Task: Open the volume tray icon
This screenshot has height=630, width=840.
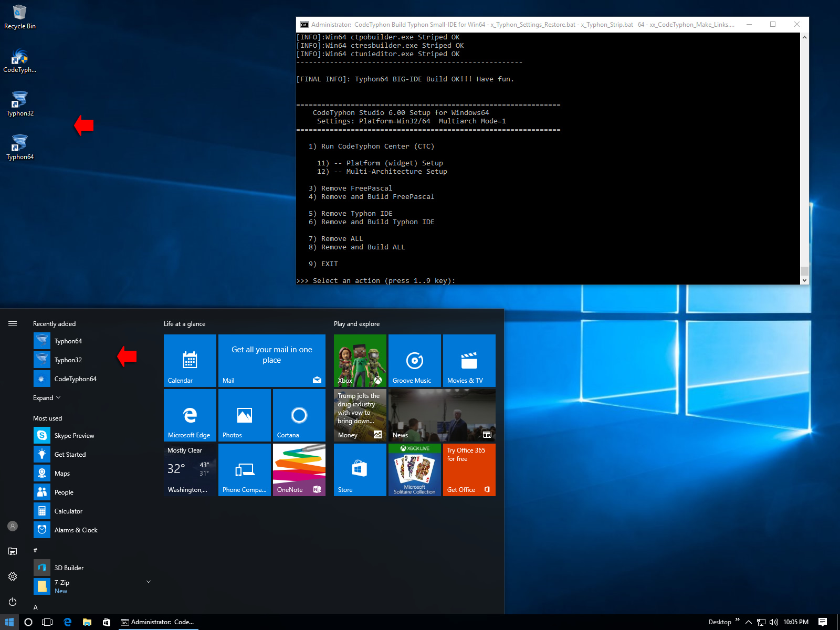Action: point(774,622)
